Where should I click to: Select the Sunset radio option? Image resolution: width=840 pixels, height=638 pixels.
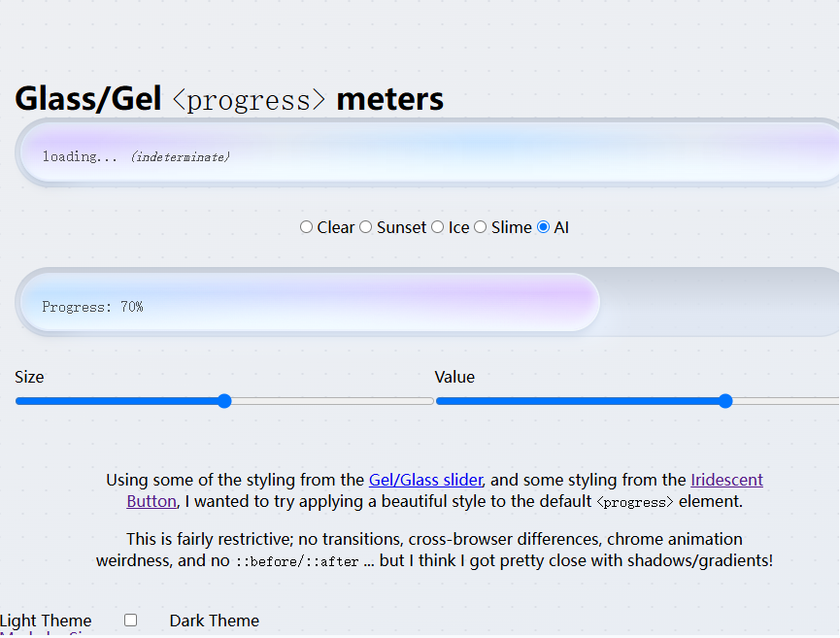coord(366,227)
